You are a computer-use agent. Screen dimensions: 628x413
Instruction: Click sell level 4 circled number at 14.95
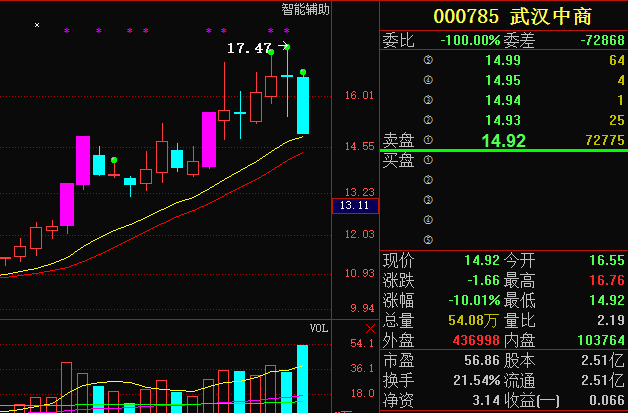[428, 80]
